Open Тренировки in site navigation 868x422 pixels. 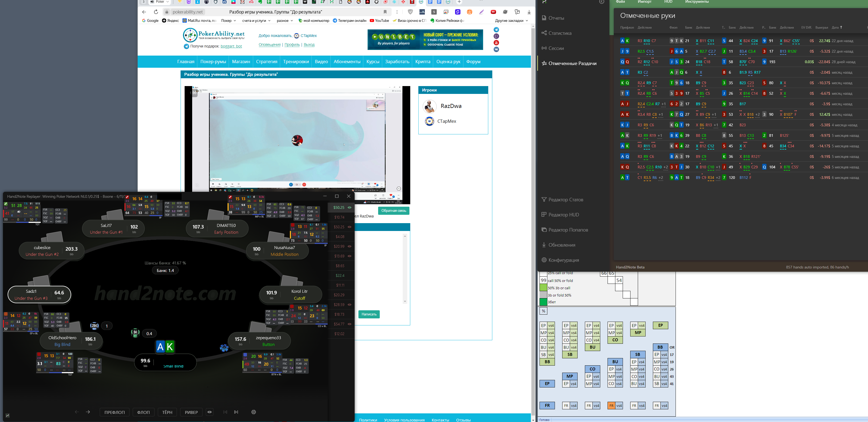pyautogui.click(x=296, y=62)
